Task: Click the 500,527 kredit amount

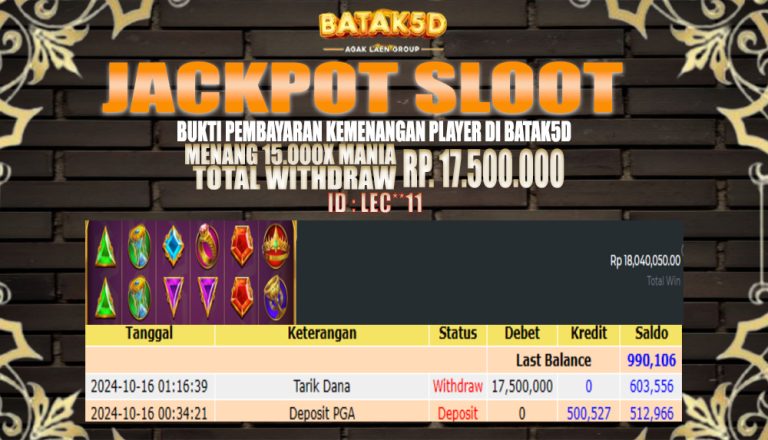Action: 589,414
